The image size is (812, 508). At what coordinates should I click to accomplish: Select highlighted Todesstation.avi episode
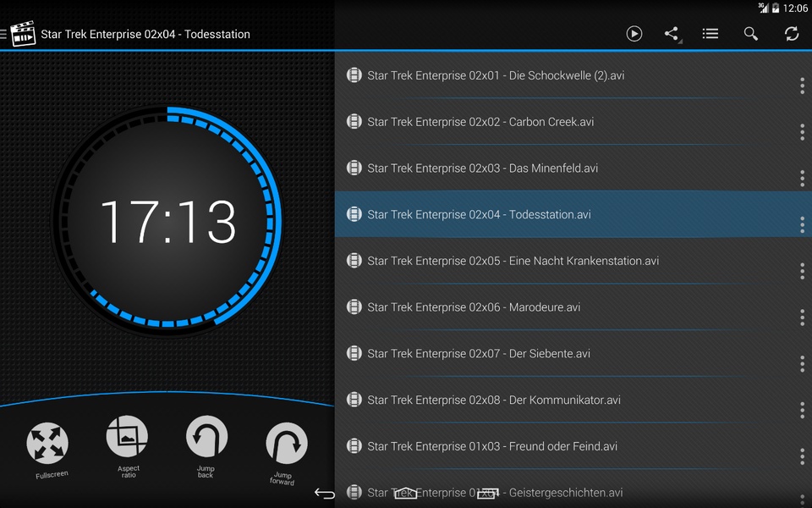[x=573, y=214]
